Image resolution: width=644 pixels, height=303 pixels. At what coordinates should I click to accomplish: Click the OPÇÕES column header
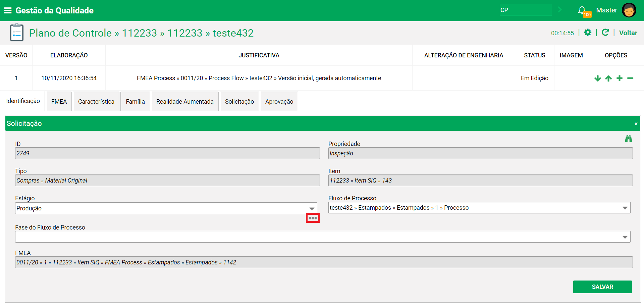pos(616,55)
